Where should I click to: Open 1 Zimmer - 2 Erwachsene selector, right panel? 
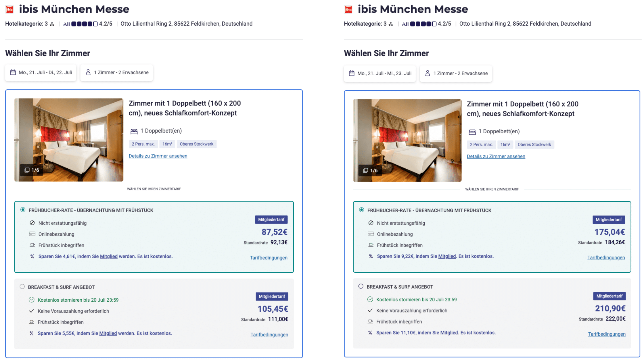tap(456, 74)
